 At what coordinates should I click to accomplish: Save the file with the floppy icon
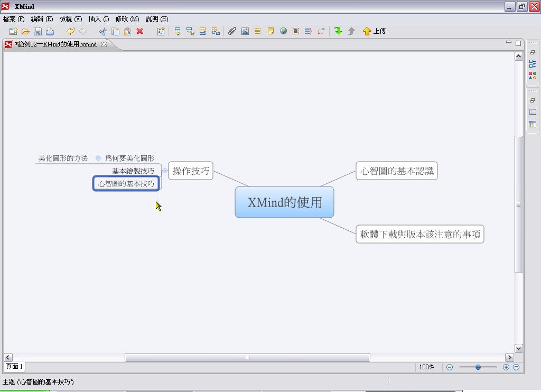pos(38,31)
